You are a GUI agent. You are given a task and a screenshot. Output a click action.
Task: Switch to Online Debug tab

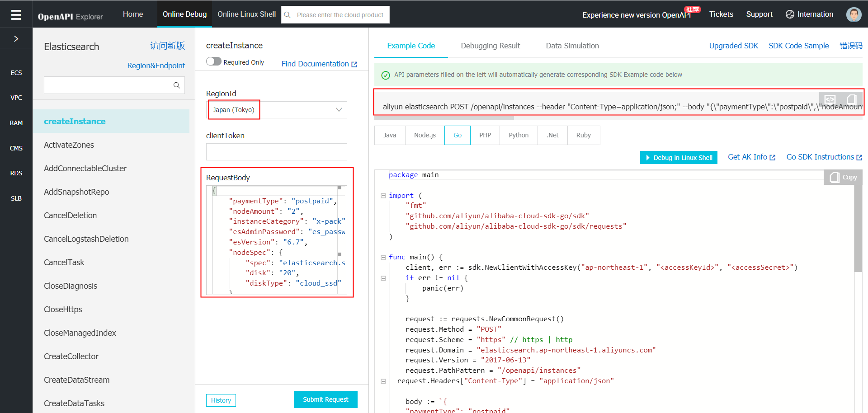pyautogui.click(x=184, y=14)
